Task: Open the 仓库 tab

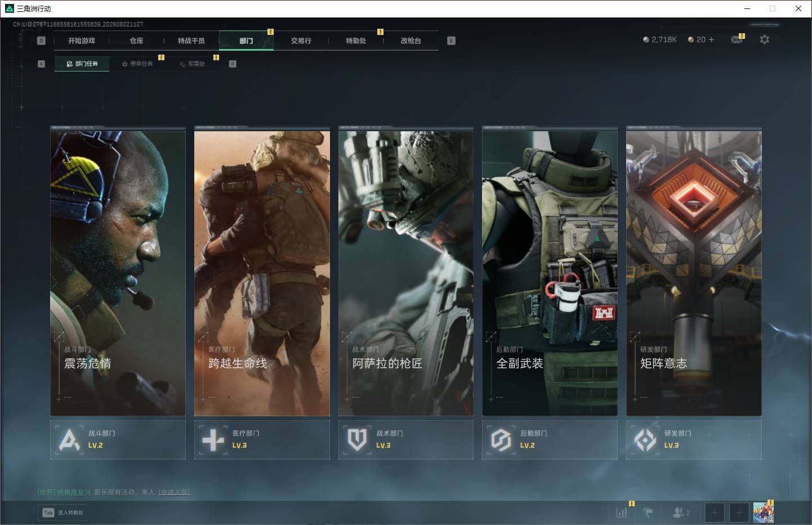Action: tap(136, 41)
